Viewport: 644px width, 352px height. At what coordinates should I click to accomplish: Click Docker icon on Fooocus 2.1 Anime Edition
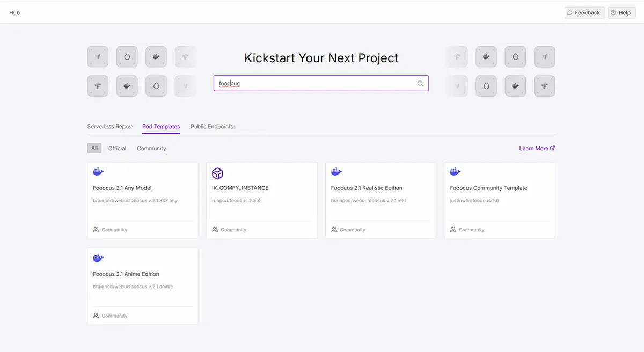click(98, 258)
